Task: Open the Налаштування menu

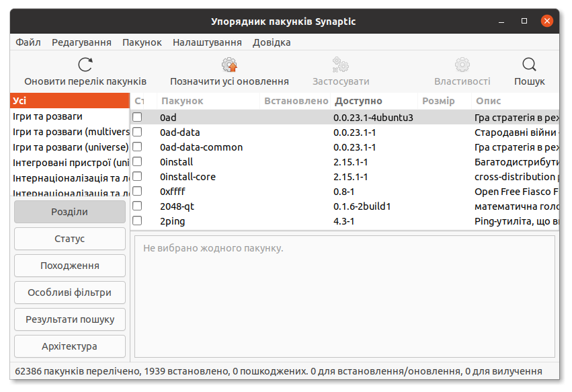Action: point(214,42)
